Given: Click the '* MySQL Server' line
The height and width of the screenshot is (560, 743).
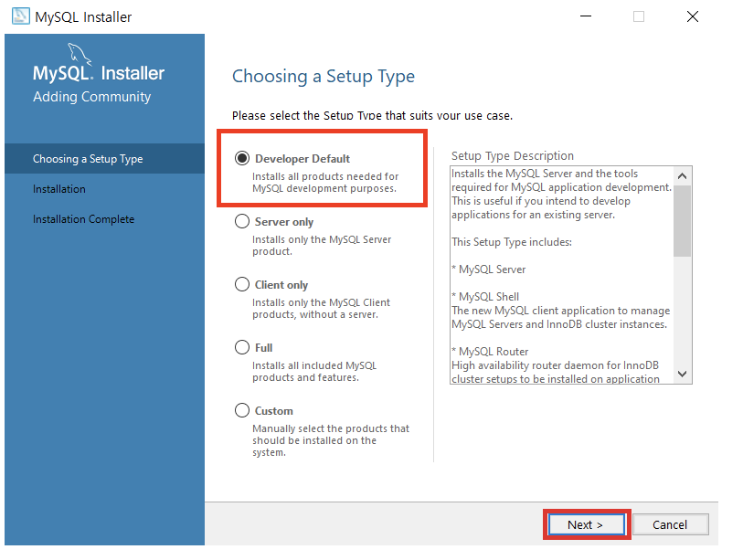Looking at the screenshot, I should coord(489,269).
